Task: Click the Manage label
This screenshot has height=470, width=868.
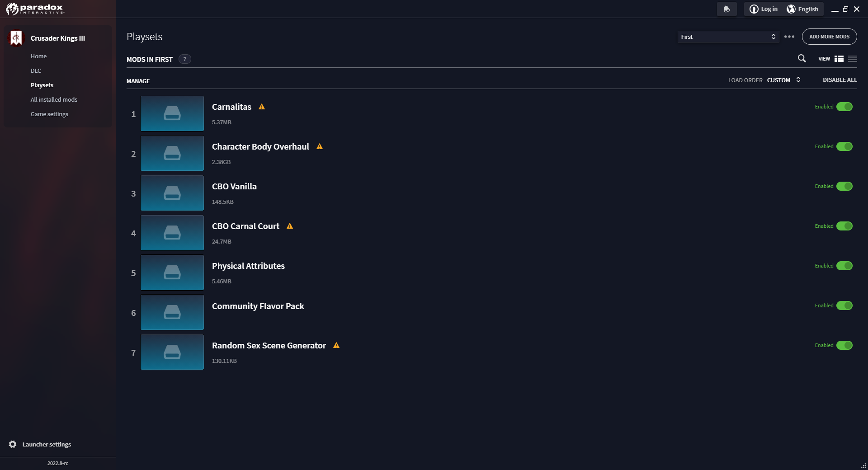Action: 138,81
